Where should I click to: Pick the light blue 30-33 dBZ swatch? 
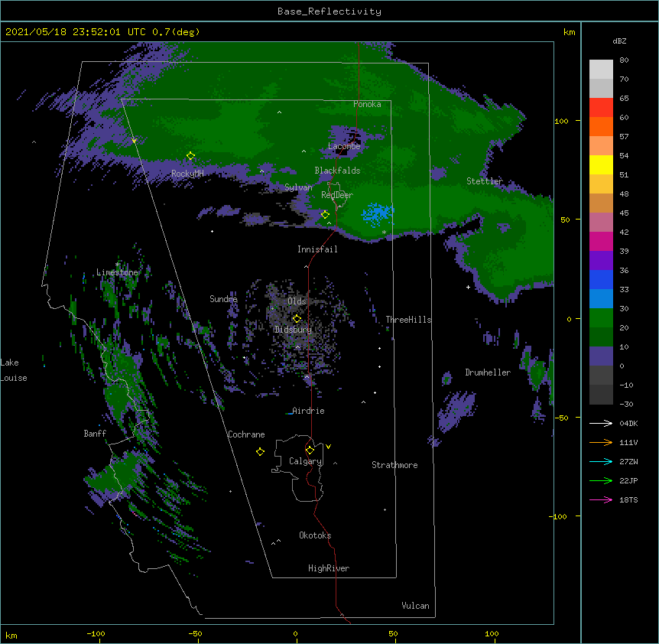601,298
